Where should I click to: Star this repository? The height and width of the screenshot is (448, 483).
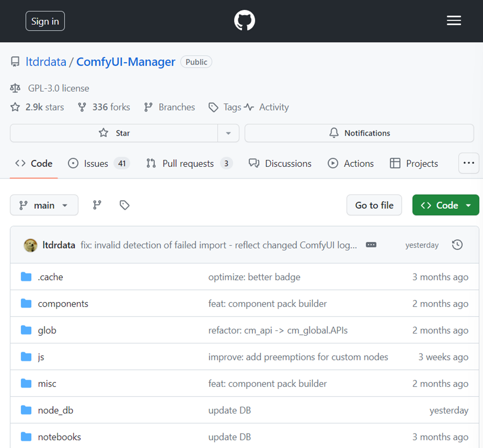point(114,133)
